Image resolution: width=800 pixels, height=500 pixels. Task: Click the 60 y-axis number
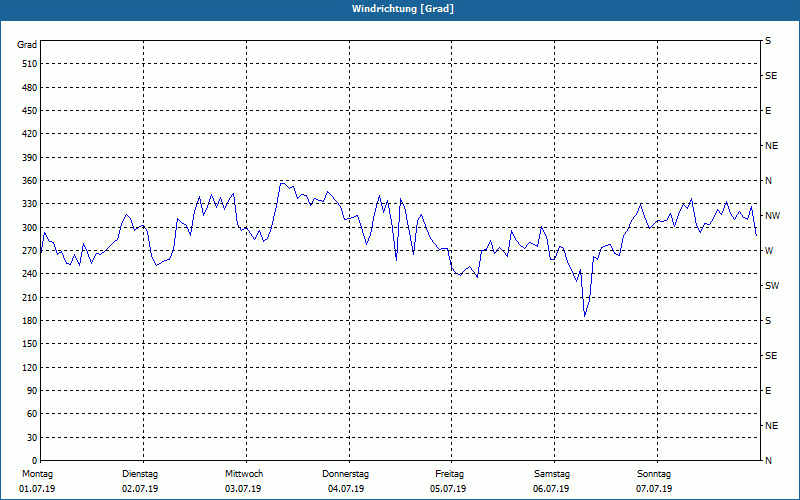pos(32,414)
